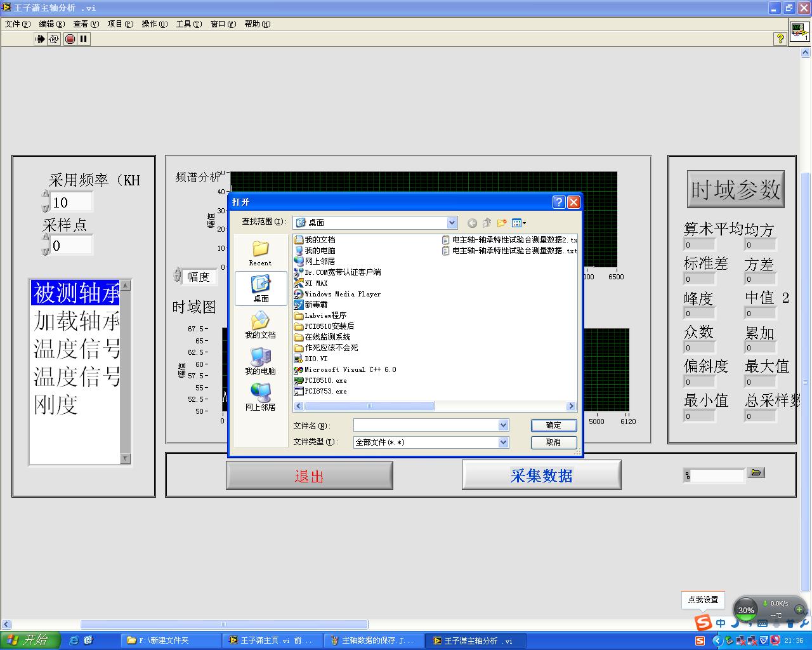812x650 pixels.
Task: Click the 文件名 input field
Action: click(426, 425)
